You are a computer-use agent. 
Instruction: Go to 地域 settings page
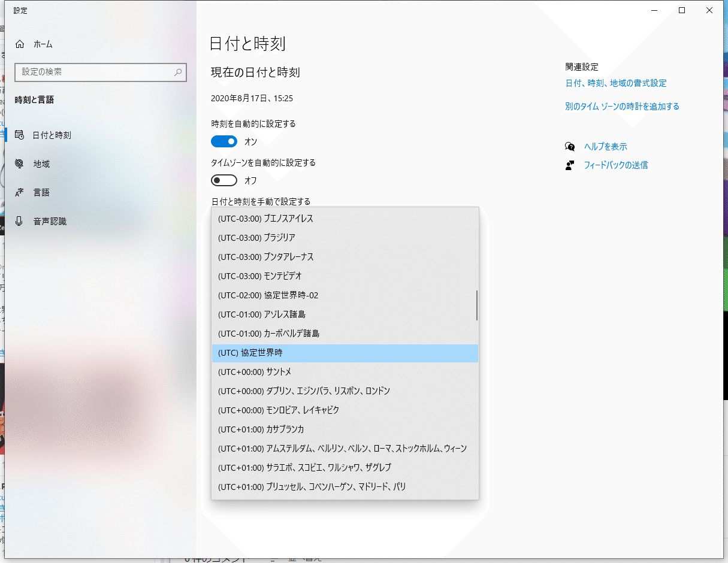click(100, 164)
